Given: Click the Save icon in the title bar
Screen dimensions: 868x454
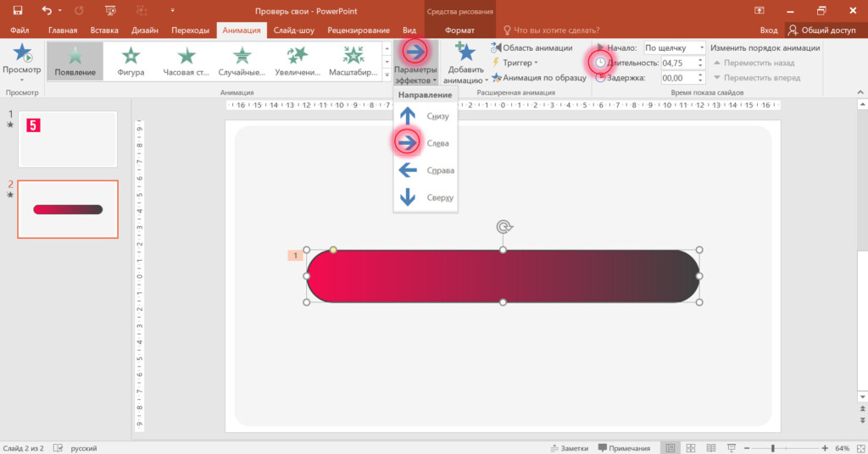Looking at the screenshot, I should coord(17,10).
